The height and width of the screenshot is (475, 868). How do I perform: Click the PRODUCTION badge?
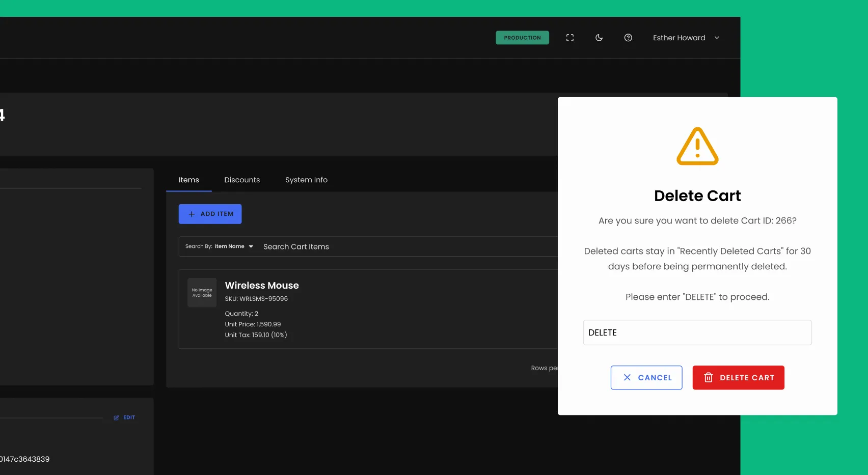(x=522, y=37)
